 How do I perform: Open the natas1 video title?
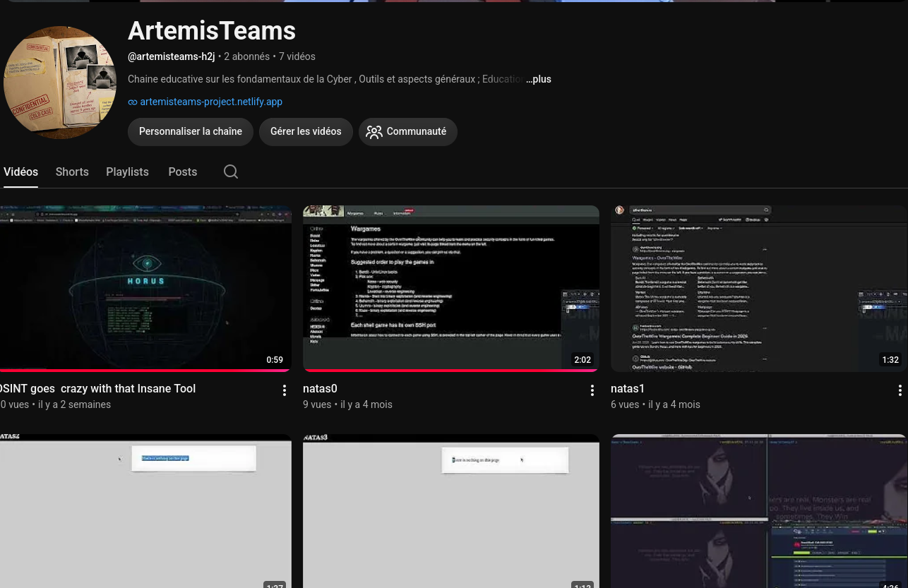(x=628, y=388)
